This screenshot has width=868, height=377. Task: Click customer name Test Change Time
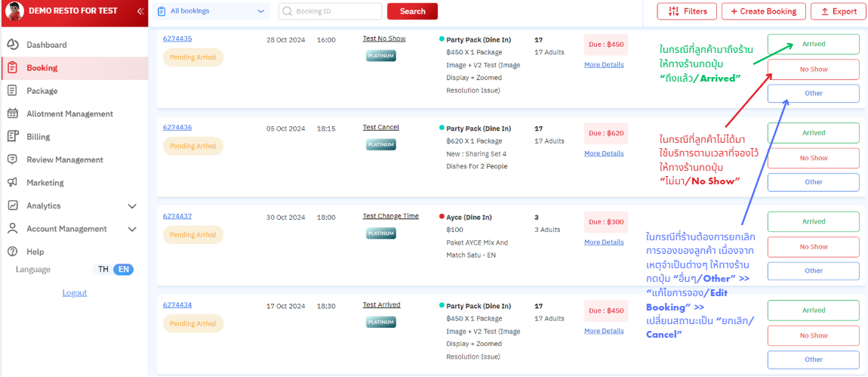[391, 215]
